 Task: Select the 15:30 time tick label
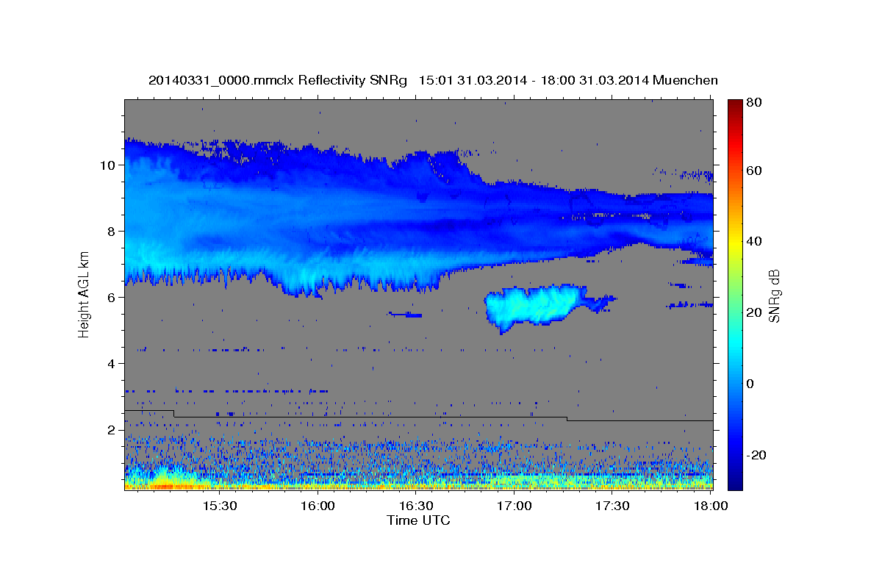point(219,506)
